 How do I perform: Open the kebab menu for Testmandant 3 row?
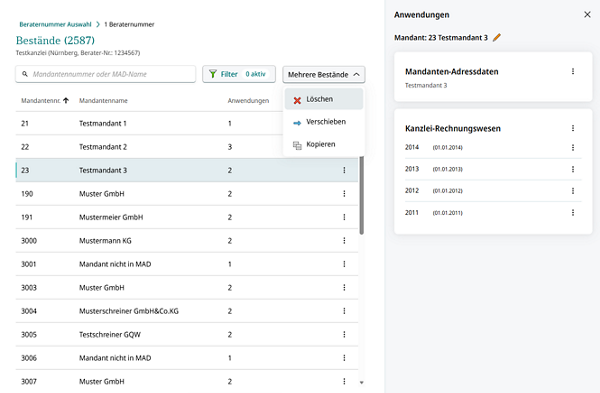point(344,170)
